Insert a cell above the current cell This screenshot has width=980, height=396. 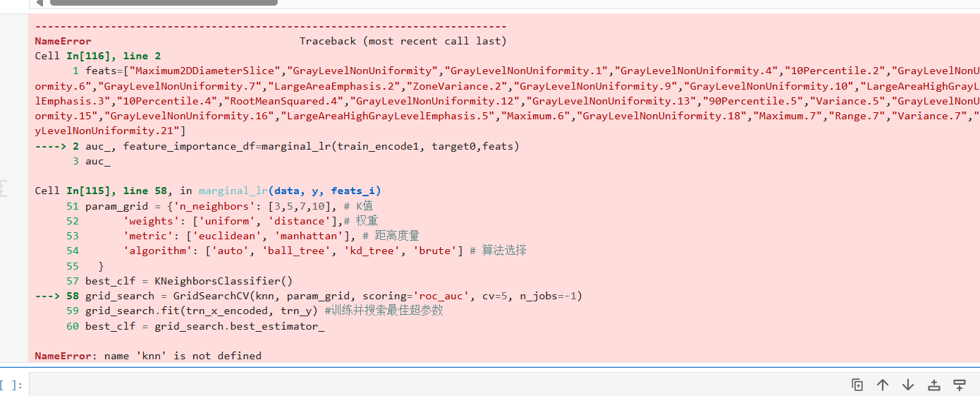pos(934,385)
